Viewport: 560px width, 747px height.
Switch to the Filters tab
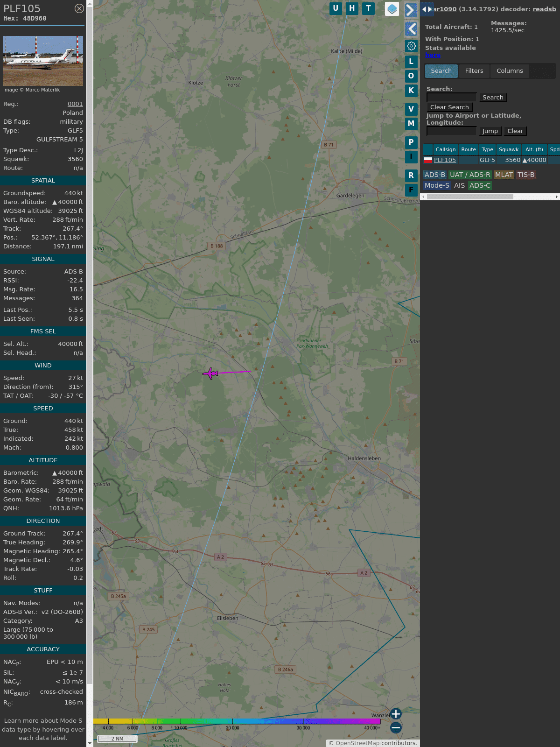[x=474, y=71]
